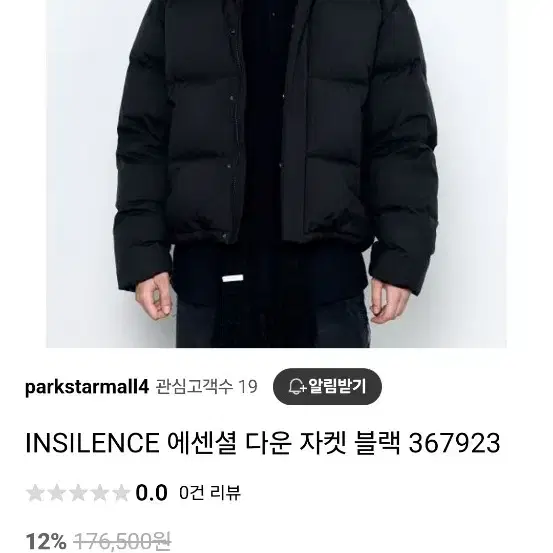The width and height of the screenshot is (553, 553).
Task: Click the fourth rating star
Action: coord(99,493)
